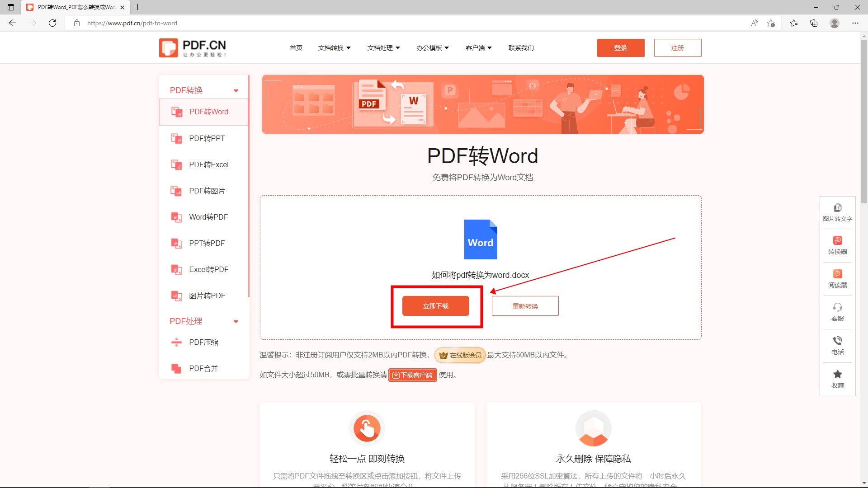View site information lock icon
This screenshot has width=868, height=488.
(x=77, y=23)
